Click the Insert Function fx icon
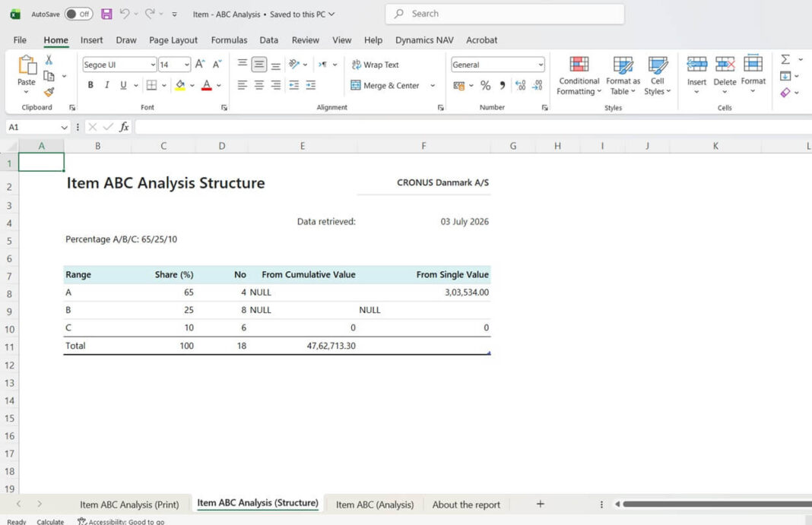The image size is (812, 525). point(124,127)
